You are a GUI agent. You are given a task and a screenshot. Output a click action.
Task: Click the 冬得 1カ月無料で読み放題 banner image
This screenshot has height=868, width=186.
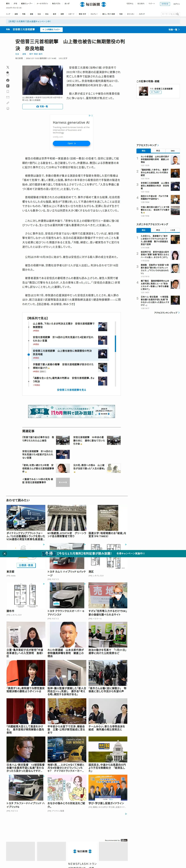pos(72,411)
